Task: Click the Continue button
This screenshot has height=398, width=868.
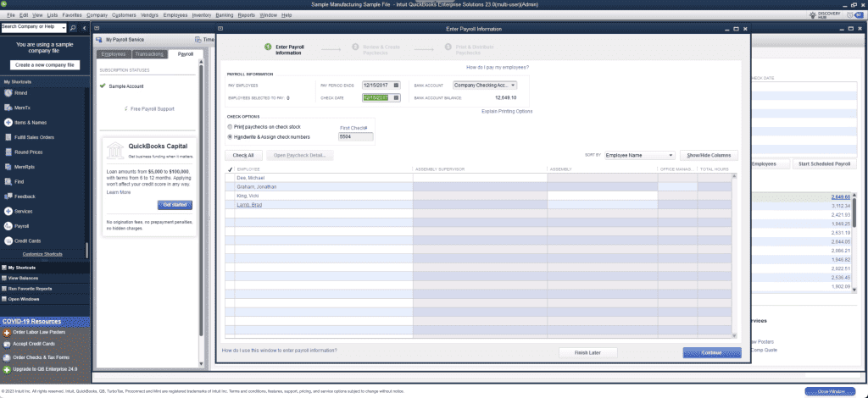Action: (711, 352)
